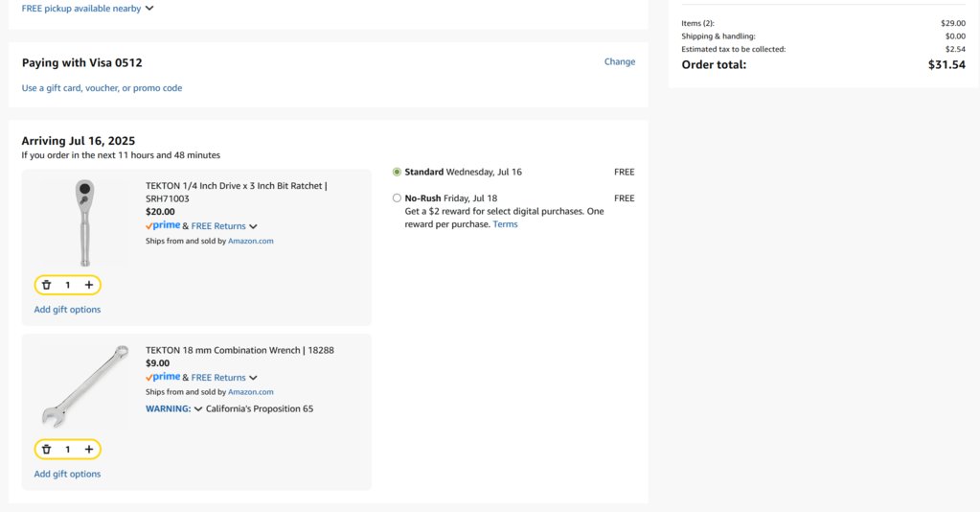Click the Order total amount $31.54
This screenshot has width=980, height=512.
pos(946,64)
